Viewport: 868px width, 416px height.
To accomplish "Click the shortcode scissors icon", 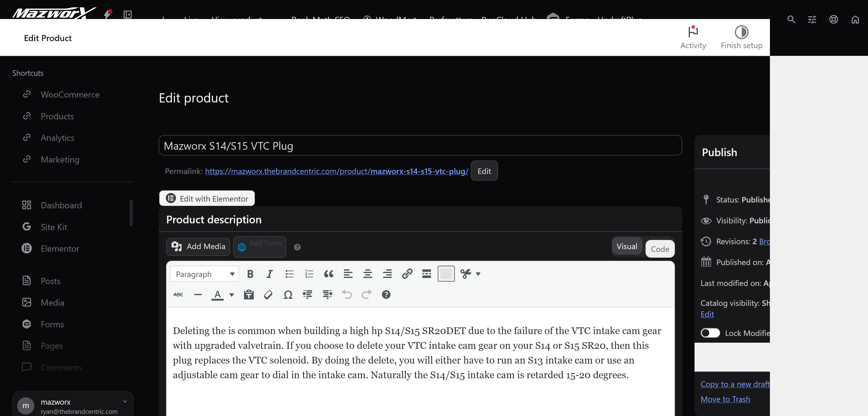I will [466, 274].
